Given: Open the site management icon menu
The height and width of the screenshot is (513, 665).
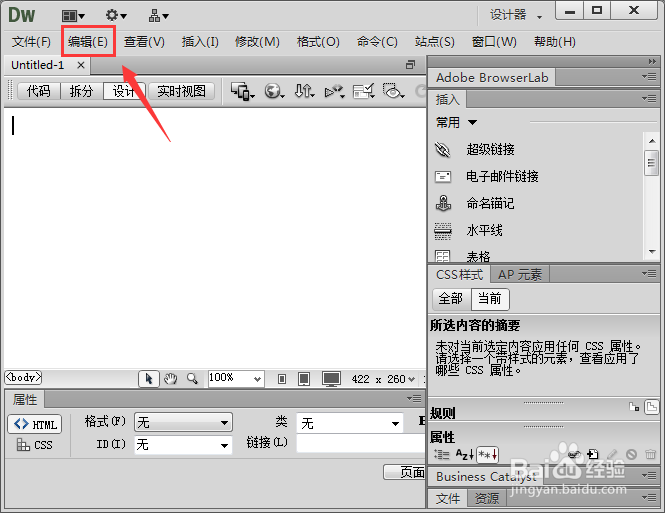Looking at the screenshot, I should point(158,16).
